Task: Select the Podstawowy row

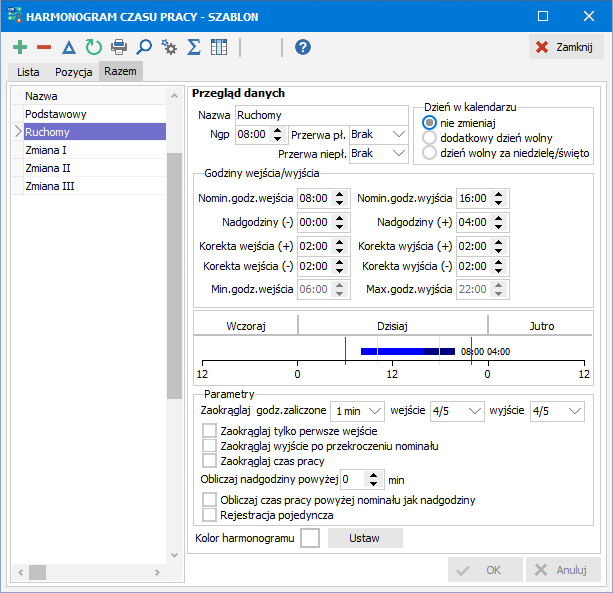Action: pos(95,114)
